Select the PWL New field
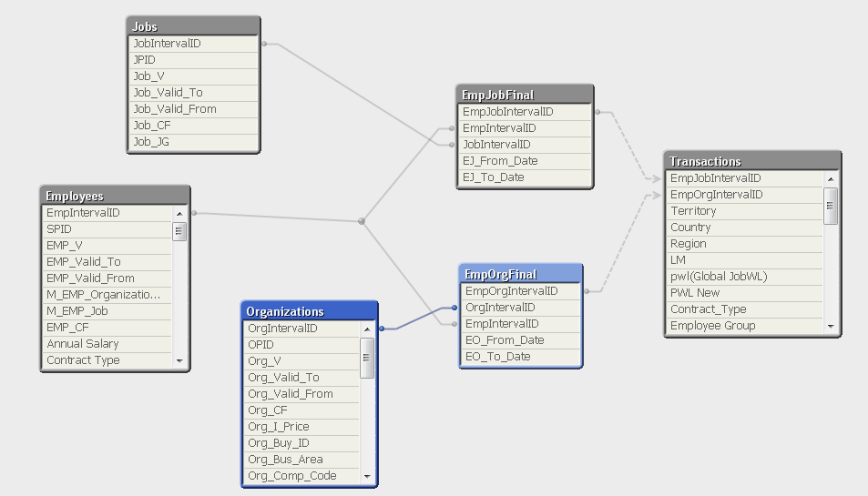This screenshot has height=496, width=868. [x=745, y=293]
